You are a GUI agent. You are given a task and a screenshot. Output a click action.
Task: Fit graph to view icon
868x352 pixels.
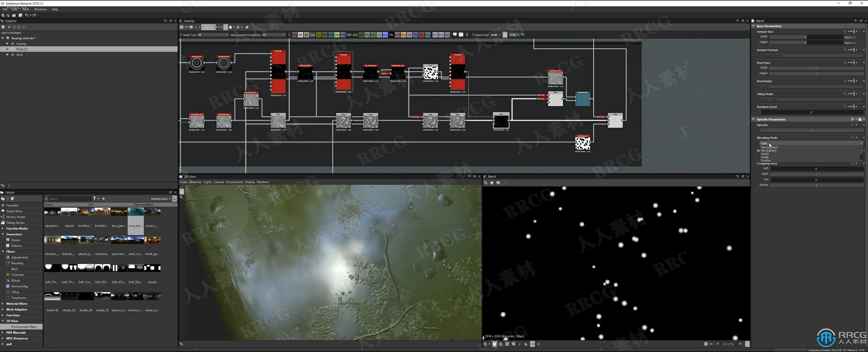182,27
